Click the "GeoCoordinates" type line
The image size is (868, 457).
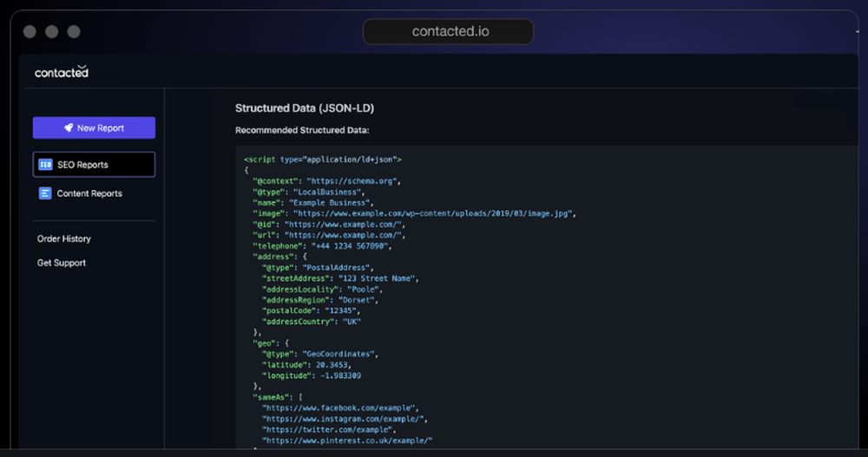pyautogui.click(x=320, y=354)
